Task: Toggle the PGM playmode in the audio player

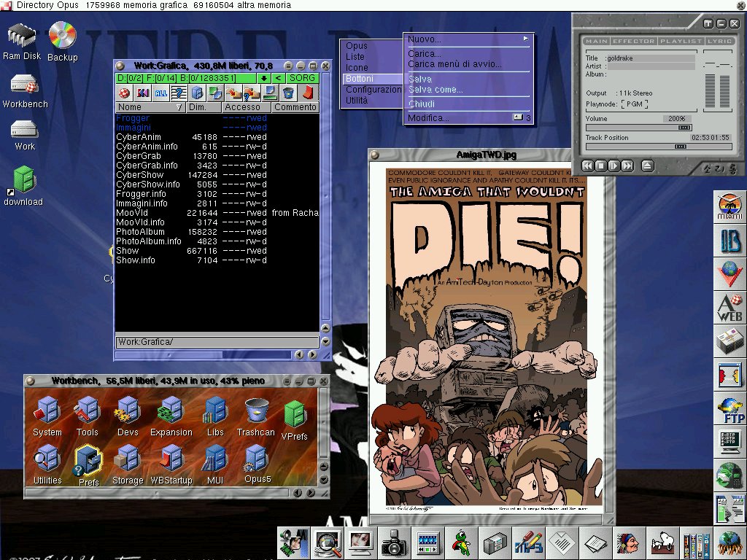Action: coord(634,104)
